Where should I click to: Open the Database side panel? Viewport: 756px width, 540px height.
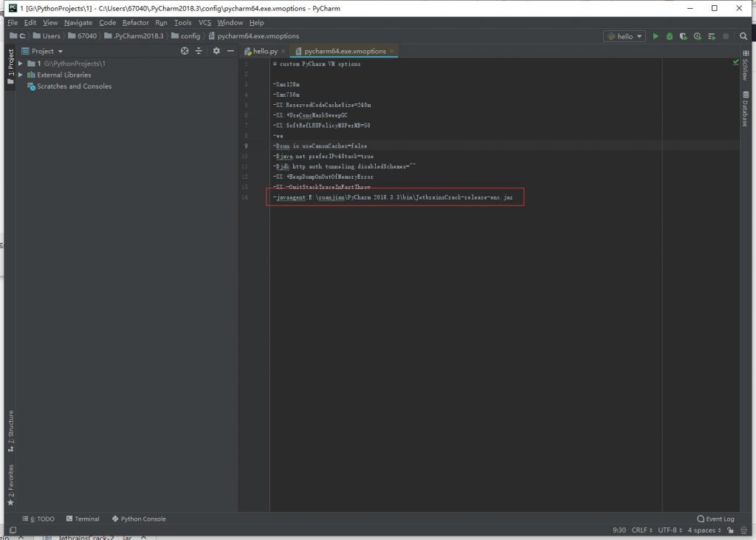click(x=746, y=109)
